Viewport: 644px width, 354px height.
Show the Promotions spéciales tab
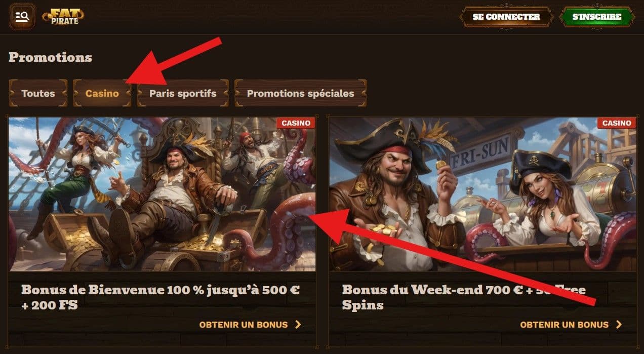click(300, 93)
